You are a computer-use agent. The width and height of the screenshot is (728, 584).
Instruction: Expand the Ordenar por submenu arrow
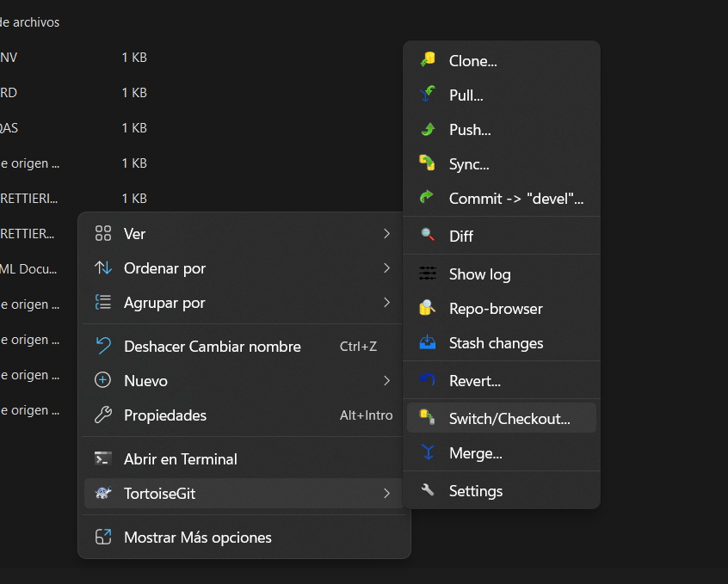(387, 268)
